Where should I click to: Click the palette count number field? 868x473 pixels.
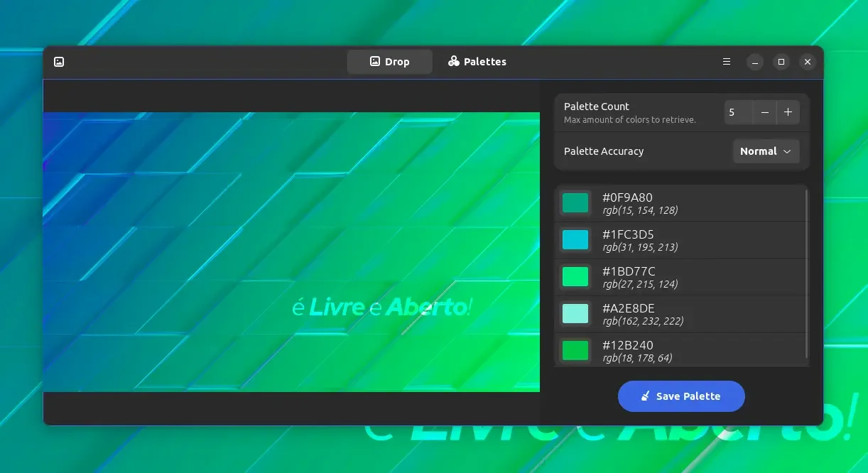(x=739, y=112)
